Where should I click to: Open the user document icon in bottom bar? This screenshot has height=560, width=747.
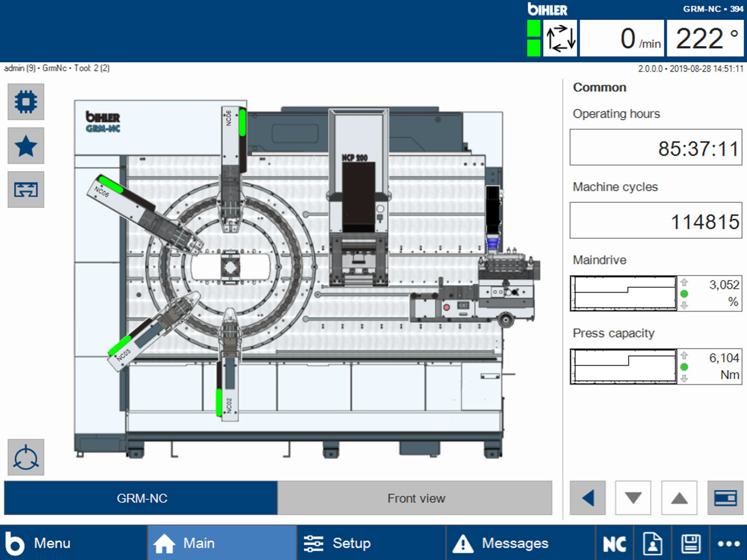653,544
